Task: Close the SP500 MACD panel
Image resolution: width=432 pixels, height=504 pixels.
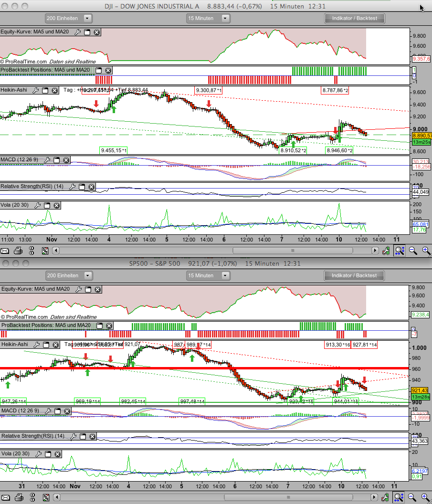Action: (67, 411)
